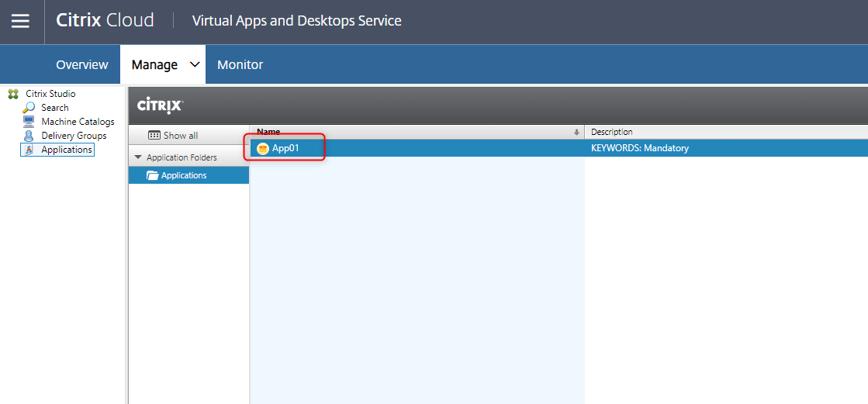Open the Manage tab dropdown chevron

pos(194,64)
